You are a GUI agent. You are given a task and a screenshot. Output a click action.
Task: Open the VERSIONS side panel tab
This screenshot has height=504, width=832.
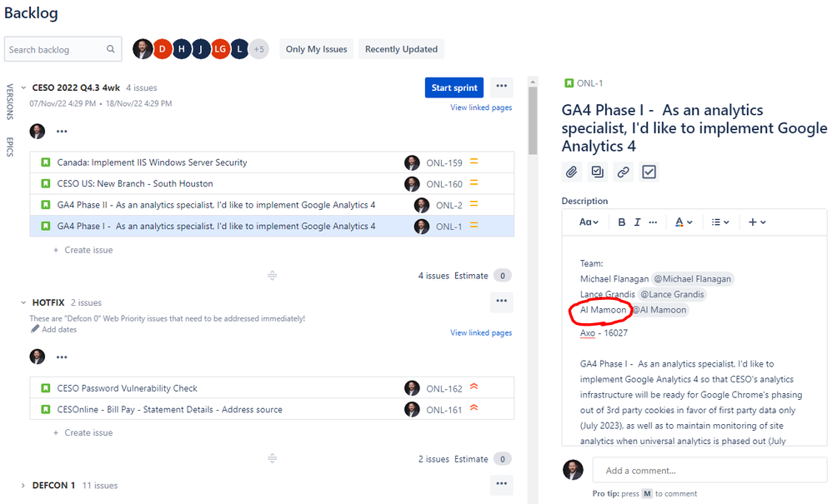9,102
